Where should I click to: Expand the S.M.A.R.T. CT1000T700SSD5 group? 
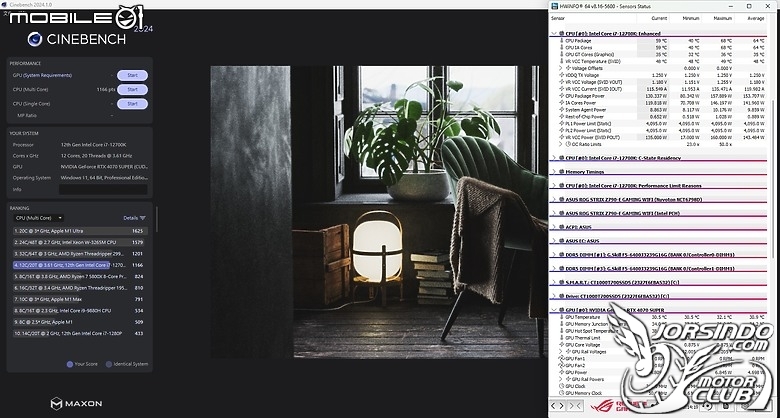[554, 283]
